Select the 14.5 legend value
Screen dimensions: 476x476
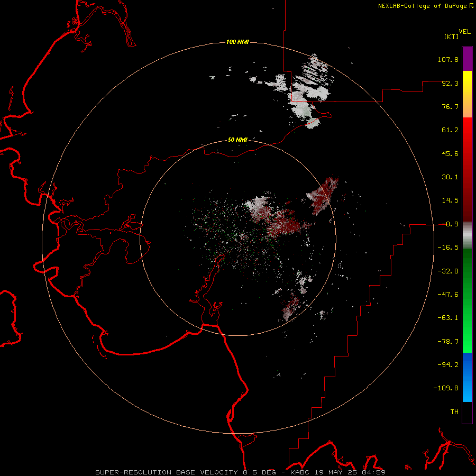(450, 200)
